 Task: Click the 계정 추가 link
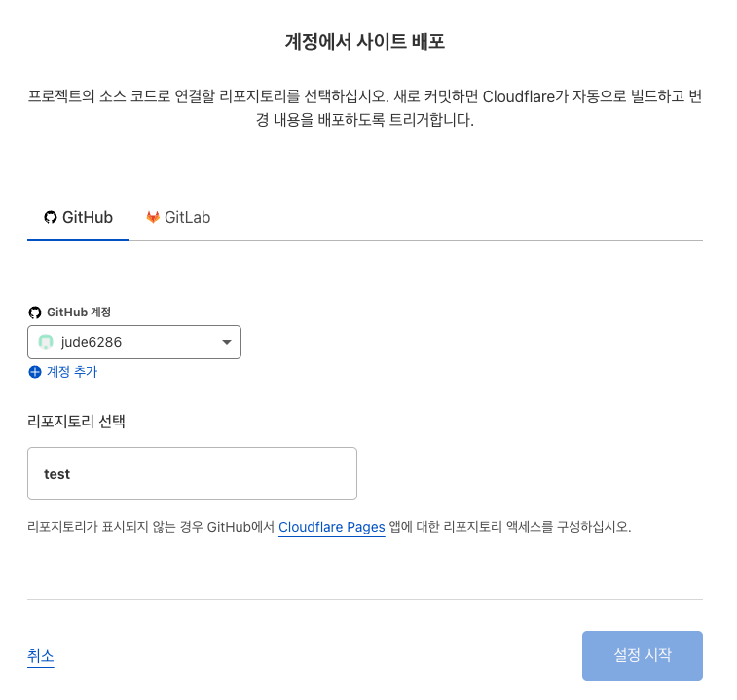(x=71, y=372)
